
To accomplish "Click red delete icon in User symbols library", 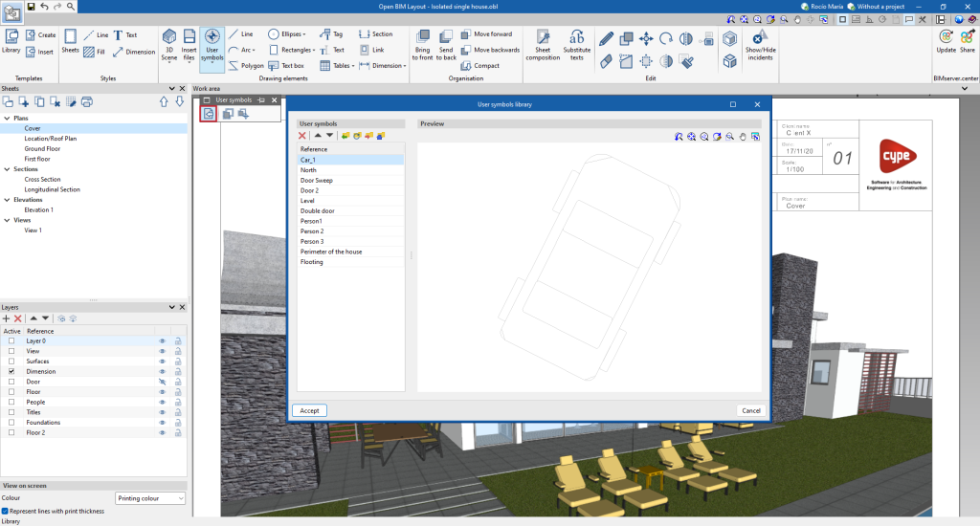I will 302,136.
